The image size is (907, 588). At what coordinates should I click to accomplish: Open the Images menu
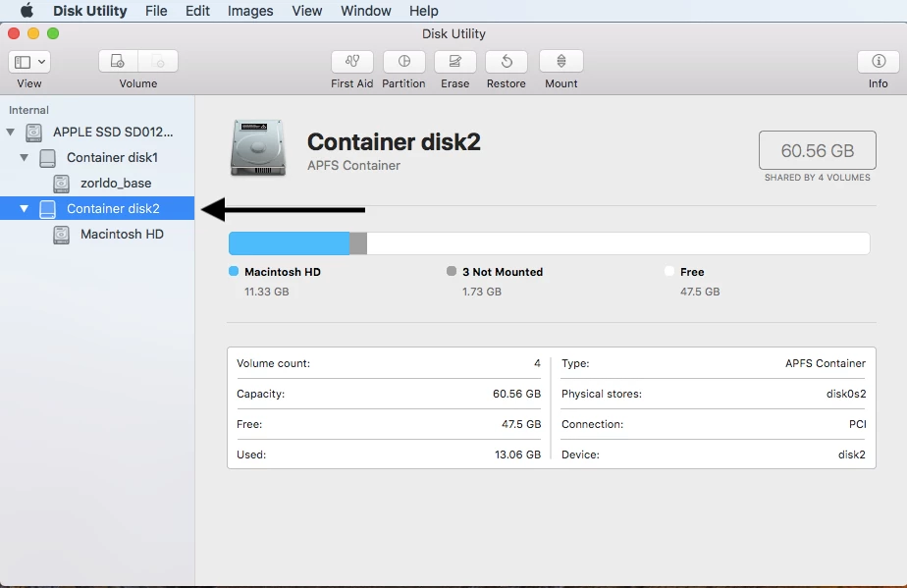[x=250, y=11]
